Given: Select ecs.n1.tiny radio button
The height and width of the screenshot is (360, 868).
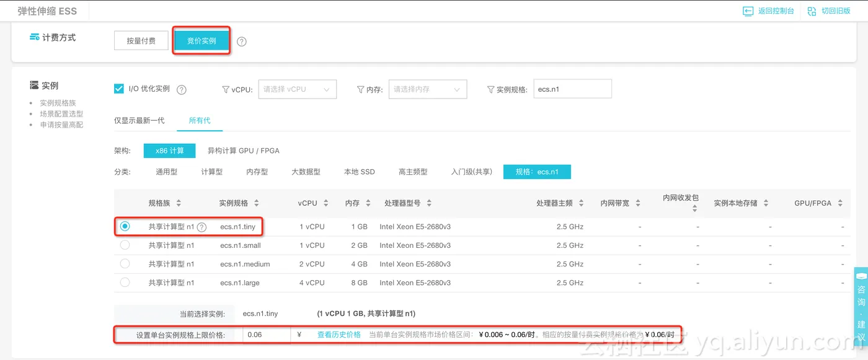Looking at the screenshot, I should [125, 226].
